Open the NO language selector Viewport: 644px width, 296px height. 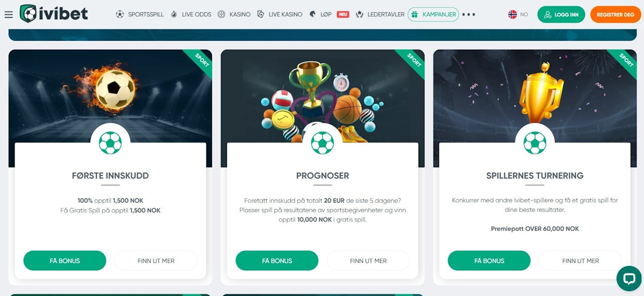(518, 14)
